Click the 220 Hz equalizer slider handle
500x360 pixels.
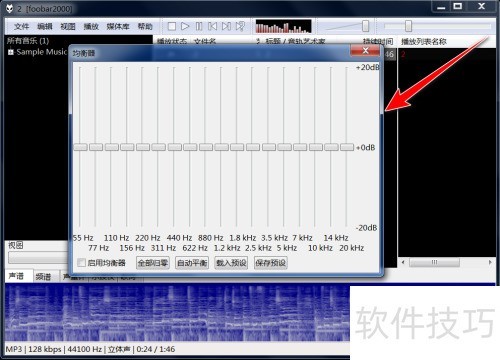tap(143, 147)
